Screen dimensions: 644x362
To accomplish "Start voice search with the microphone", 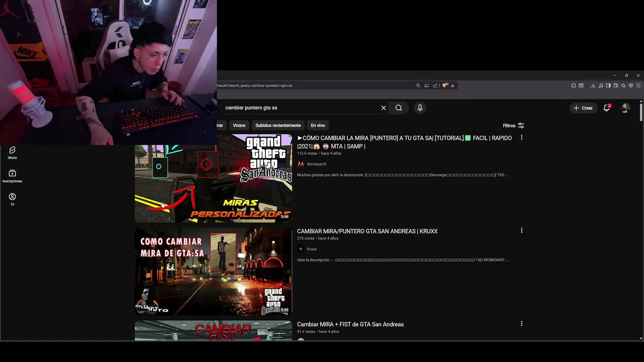I will (x=420, y=108).
